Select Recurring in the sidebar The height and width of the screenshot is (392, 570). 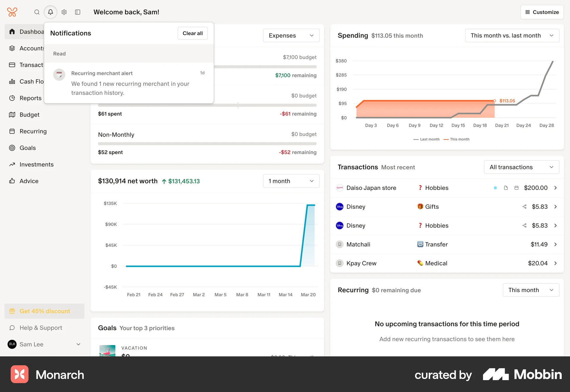33,131
